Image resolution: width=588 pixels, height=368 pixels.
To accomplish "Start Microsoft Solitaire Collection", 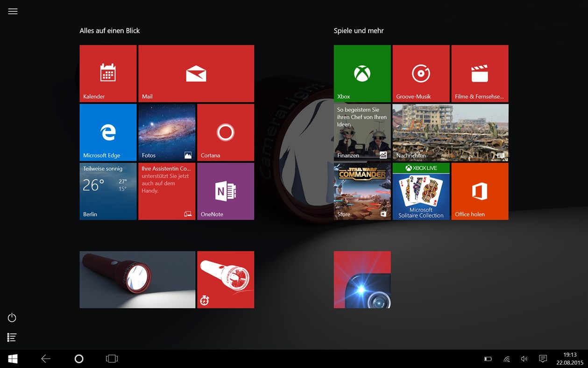I will (420, 191).
